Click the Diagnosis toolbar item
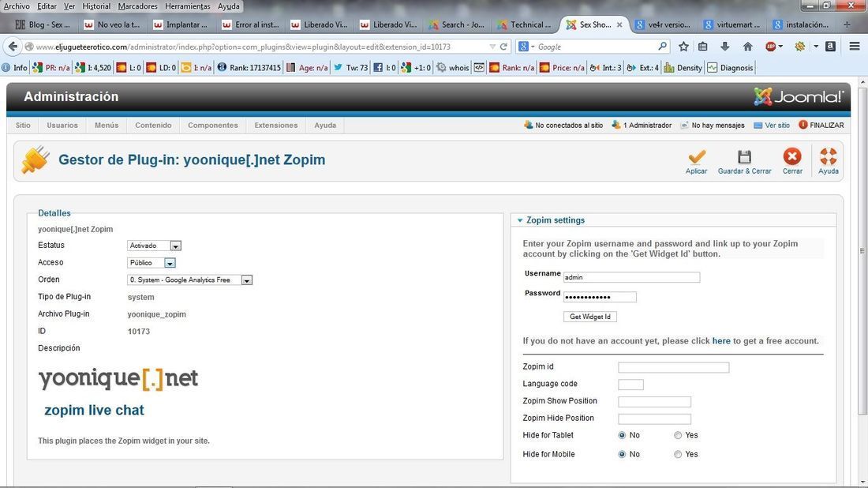 pos(730,68)
